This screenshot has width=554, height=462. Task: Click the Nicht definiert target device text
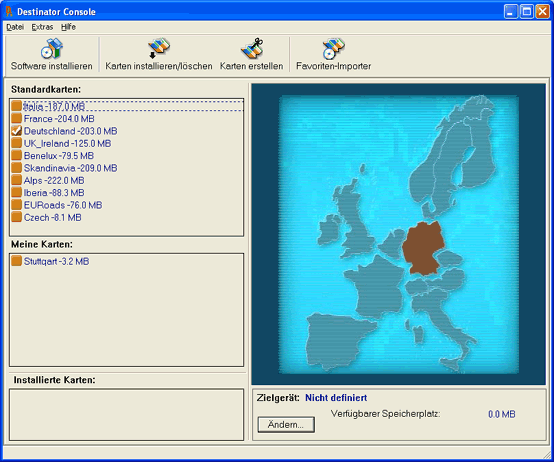(336, 398)
